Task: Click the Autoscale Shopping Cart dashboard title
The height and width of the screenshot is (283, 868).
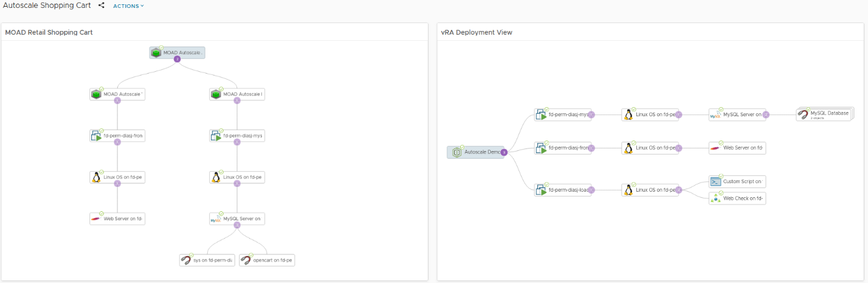Action: 47,5
